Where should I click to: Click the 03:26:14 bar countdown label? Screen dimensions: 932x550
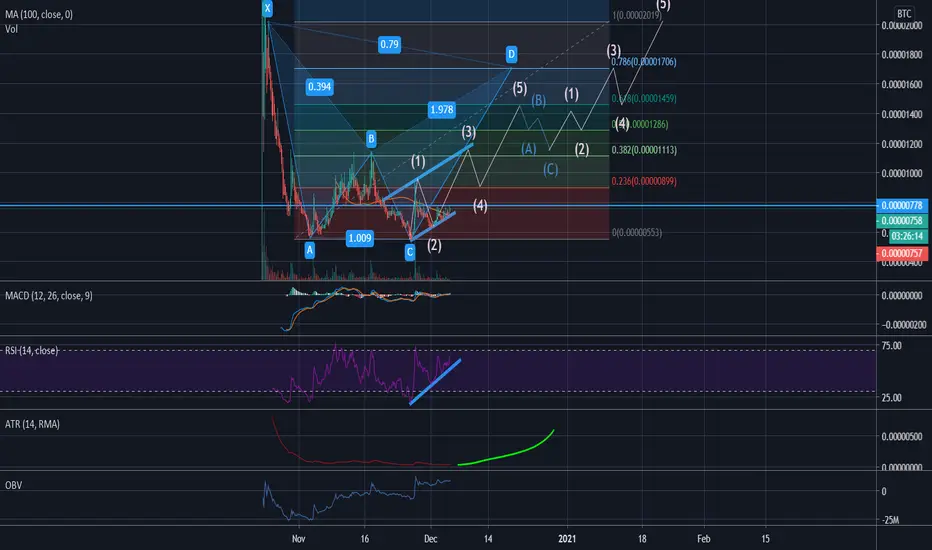(907, 236)
